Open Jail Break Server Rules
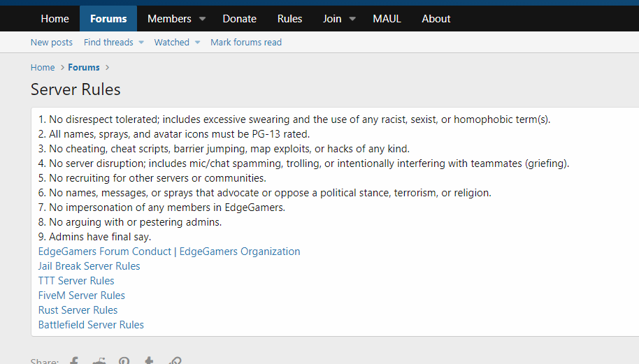The width and height of the screenshot is (639, 364). [89, 266]
